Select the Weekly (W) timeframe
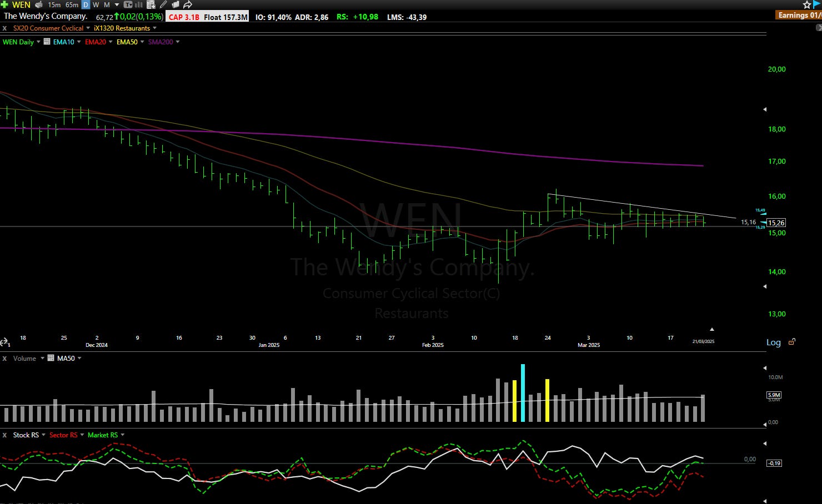The width and height of the screenshot is (822, 504). click(x=96, y=4)
